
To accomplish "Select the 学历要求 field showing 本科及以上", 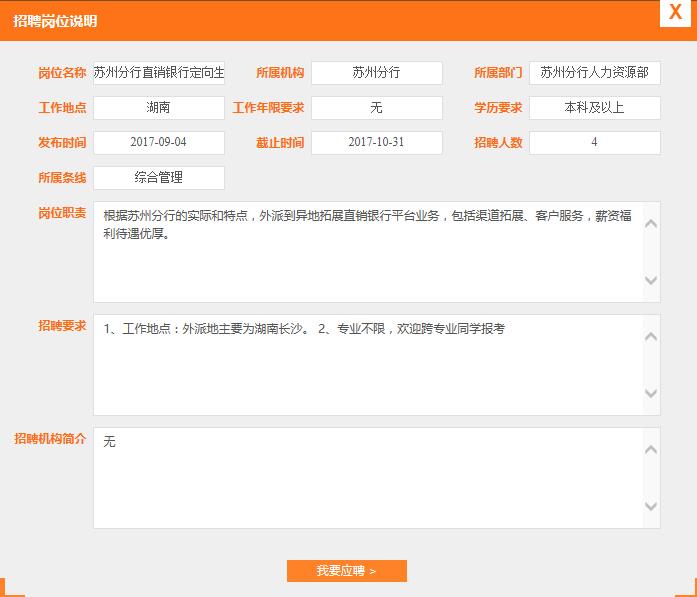I will (594, 108).
